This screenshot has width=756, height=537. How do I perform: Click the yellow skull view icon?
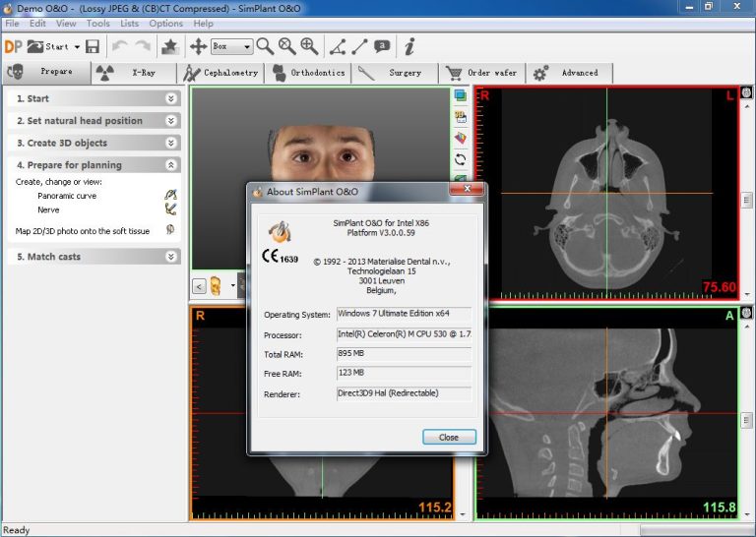coord(216,286)
